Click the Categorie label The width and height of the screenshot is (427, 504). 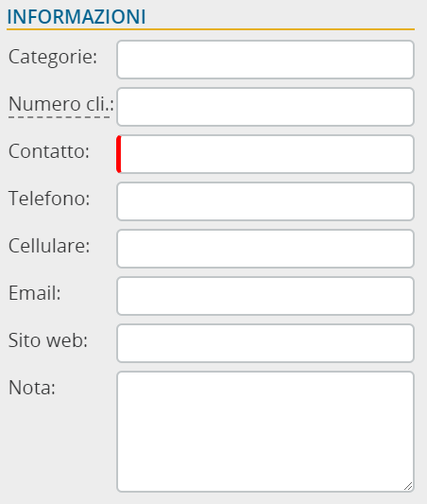pyautogui.click(x=53, y=58)
